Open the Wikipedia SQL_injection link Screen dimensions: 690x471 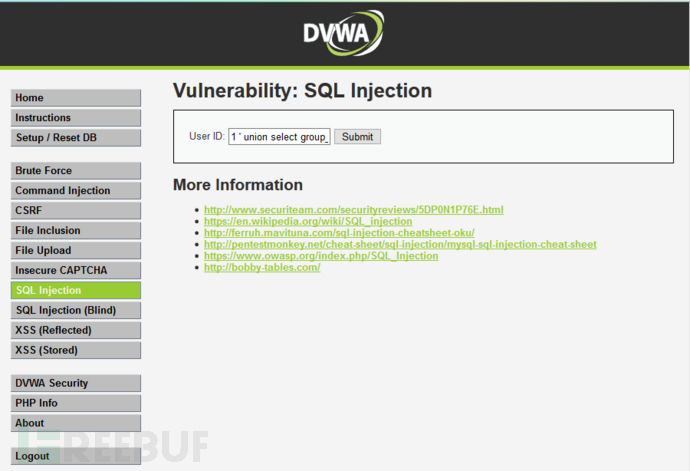[308, 222]
